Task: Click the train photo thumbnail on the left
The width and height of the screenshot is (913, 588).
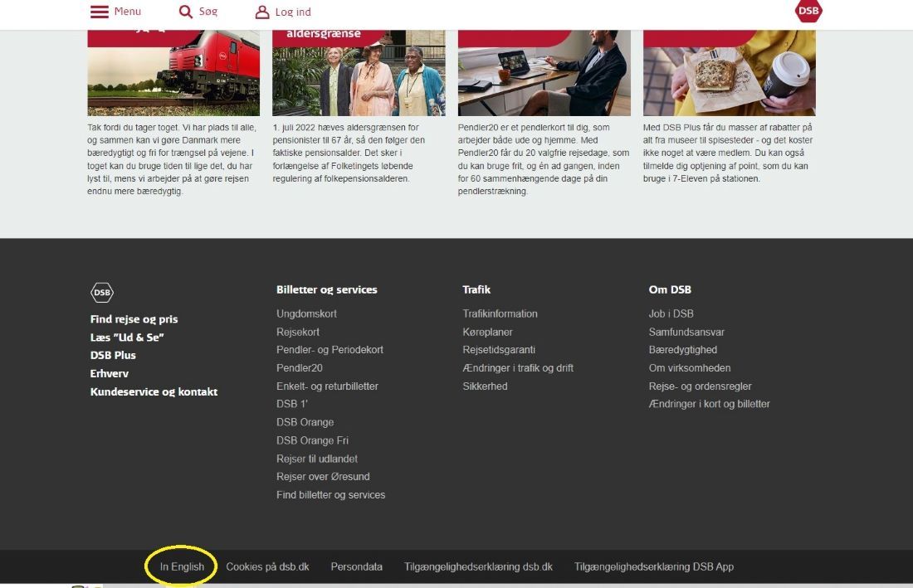Action: [x=173, y=70]
